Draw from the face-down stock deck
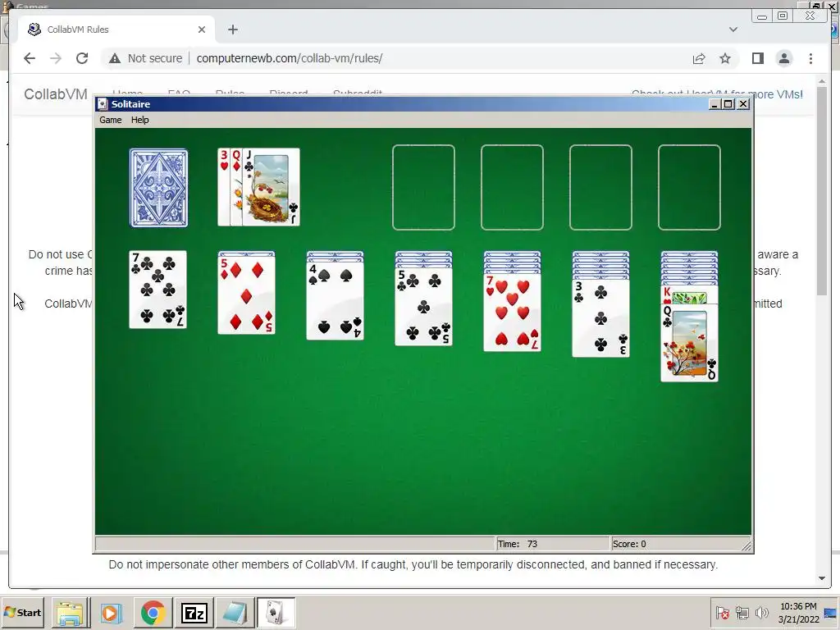The height and width of the screenshot is (630, 840). (x=158, y=188)
